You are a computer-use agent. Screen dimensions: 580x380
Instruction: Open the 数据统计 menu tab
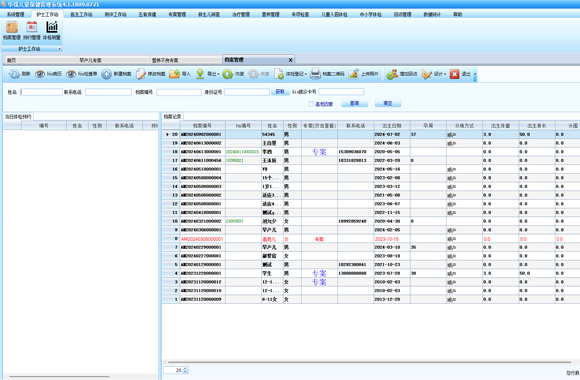point(432,14)
